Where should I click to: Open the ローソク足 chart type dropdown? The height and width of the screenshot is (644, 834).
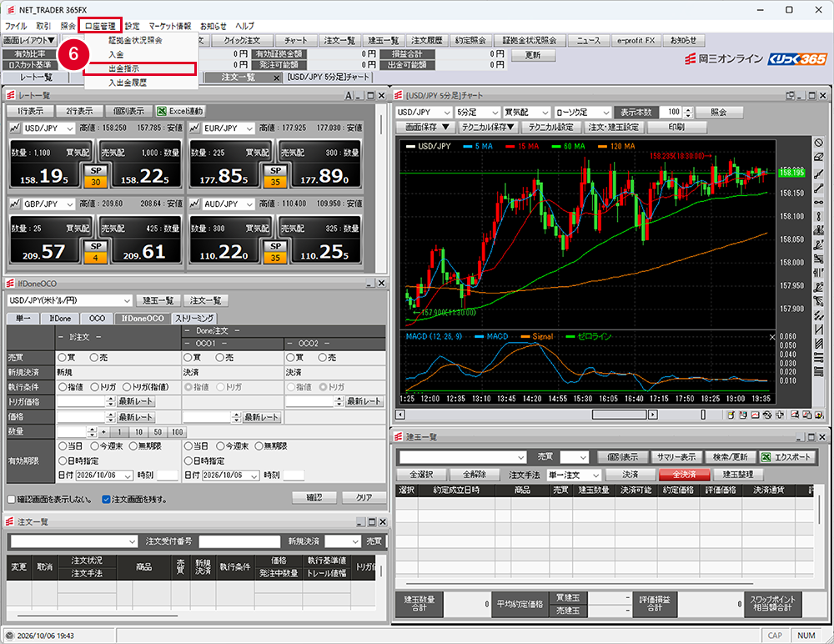tap(582, 113)
